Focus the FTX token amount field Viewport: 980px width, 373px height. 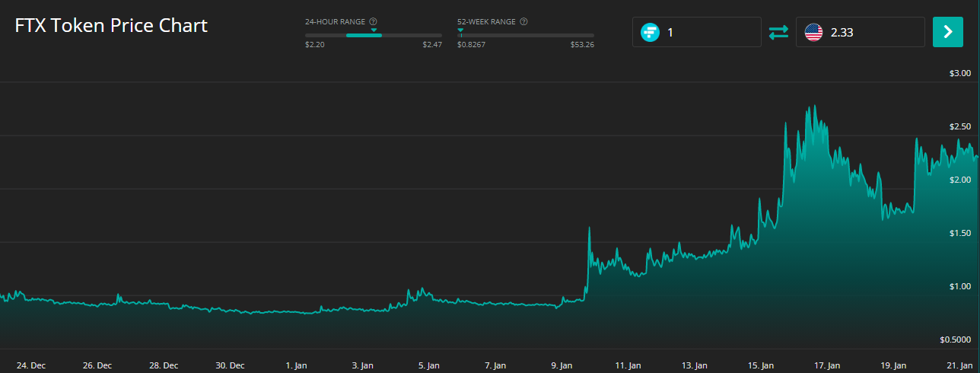[708, 32]
